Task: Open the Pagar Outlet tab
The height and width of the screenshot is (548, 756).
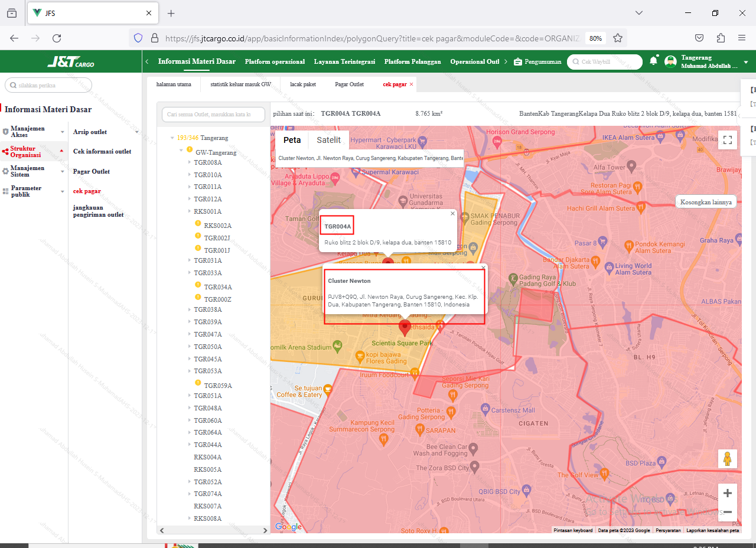Action: (x=349, y=84)
